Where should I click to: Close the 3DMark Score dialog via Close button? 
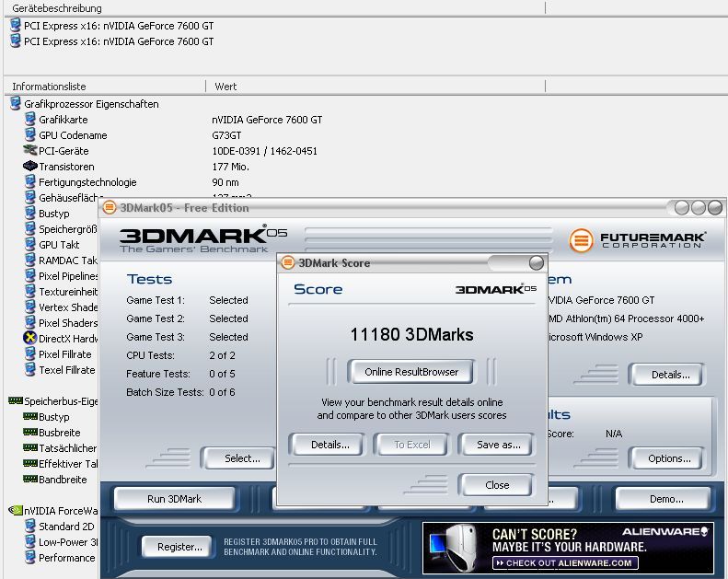(496, 485)
